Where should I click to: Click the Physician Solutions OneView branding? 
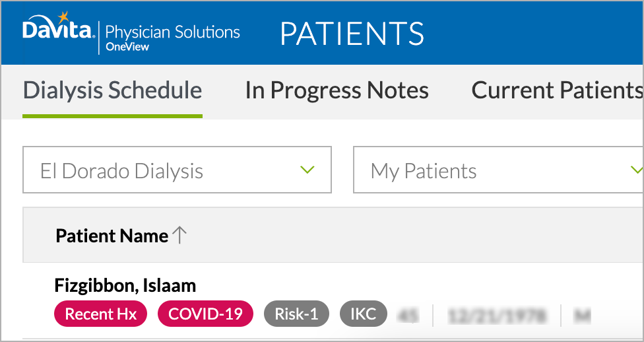click(x=172, y=36)
